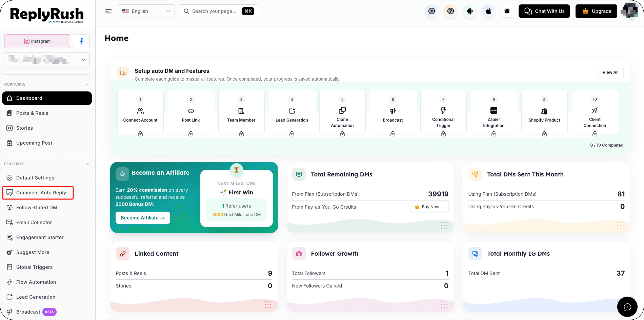Open the Lead Generation guide card
The width and height of the screenshot is (644, 320).
pos(292,112)
